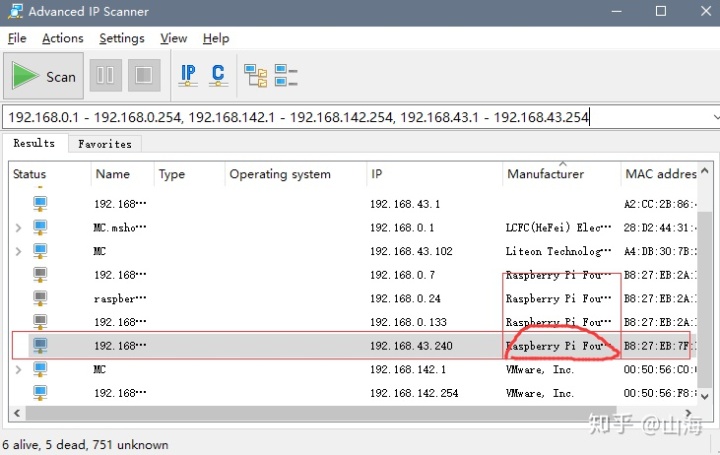Click the vertical scrollbar down arrow
720x455 pixels.
click(x=705, y=397)
